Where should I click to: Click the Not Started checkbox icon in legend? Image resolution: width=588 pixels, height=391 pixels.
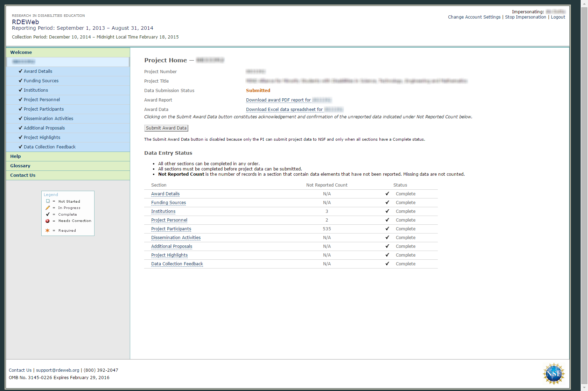coord(48,201)
